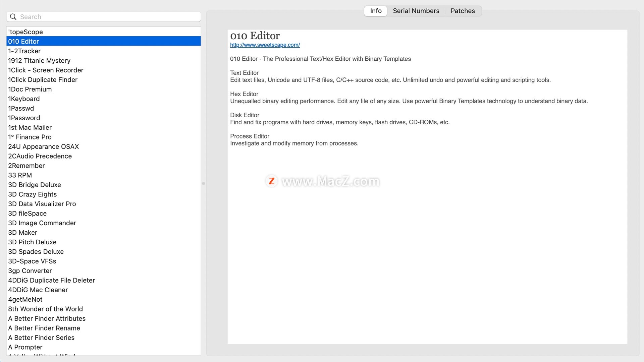Select the 1Password entry

coord(104,118)
